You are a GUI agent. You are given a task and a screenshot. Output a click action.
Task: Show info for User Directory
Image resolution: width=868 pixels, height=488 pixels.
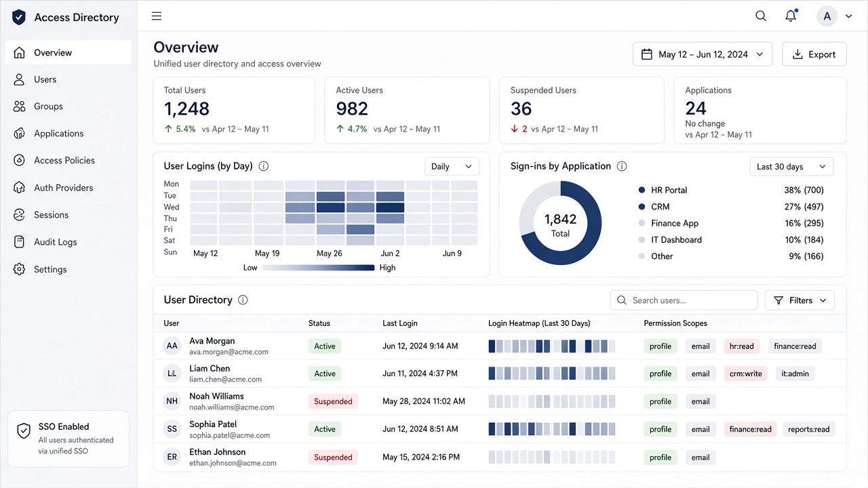pos(243,300)
